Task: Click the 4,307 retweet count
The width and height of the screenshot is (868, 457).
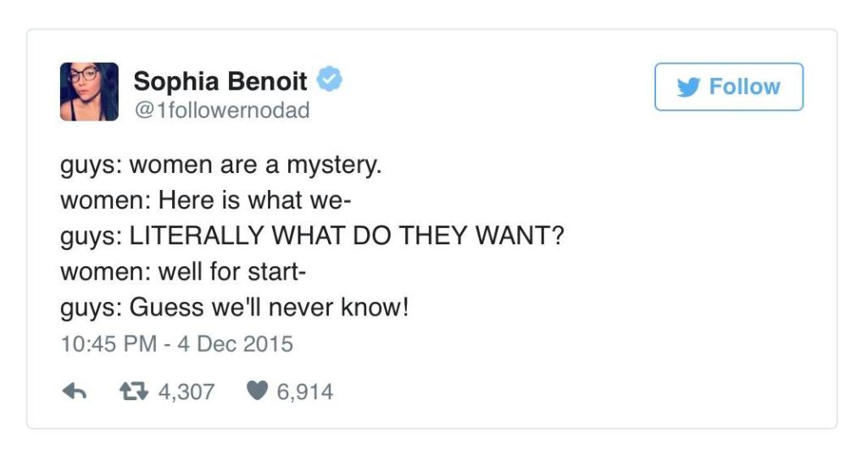Action: [x=186, y=392]
